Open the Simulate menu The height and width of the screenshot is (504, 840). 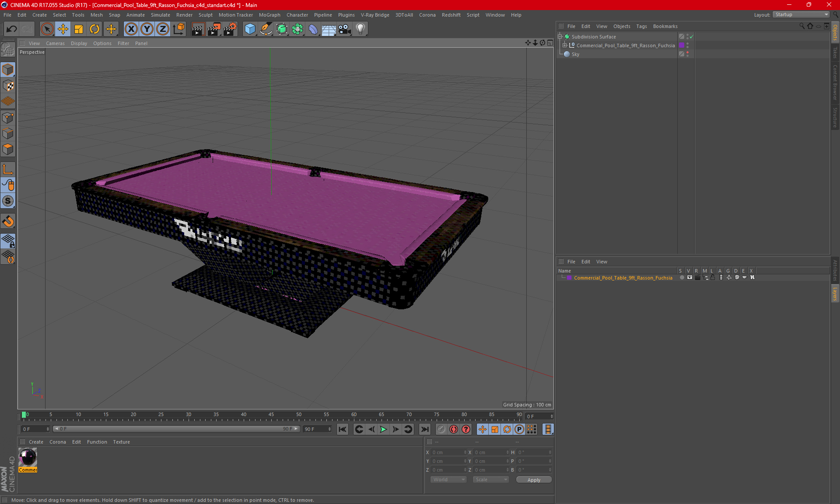160,15
